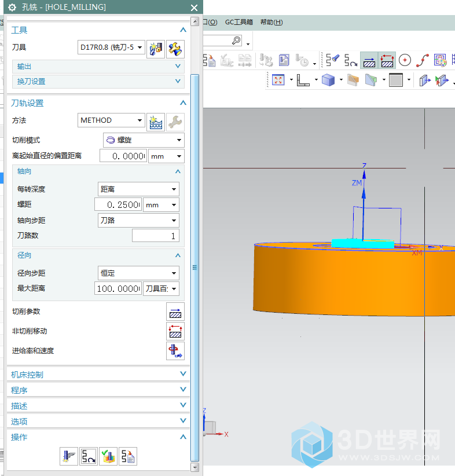The height and width of the screenshot is (476, 455).
Task: Click the edit/display tool icon
Action: tap(175, 49)
